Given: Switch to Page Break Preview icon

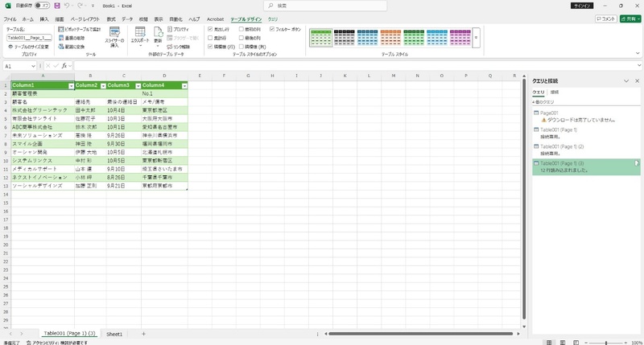Looking at the screenshot, I should (x=576, y=343).
